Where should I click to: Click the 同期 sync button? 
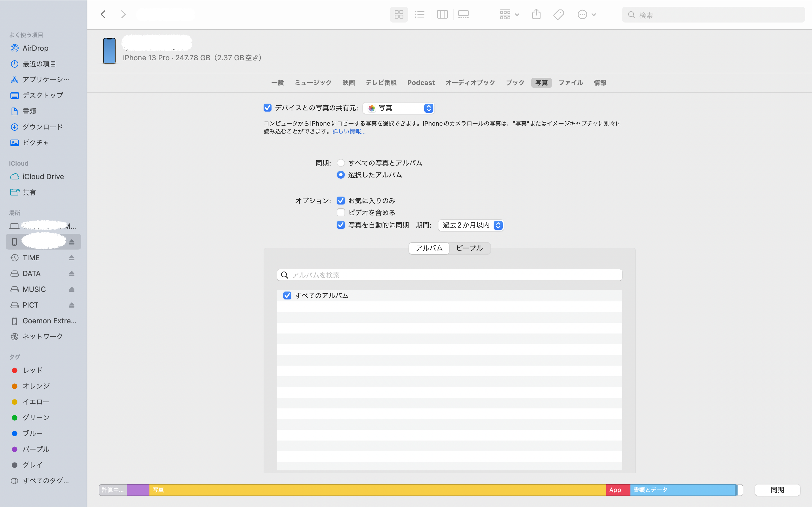click(x=777, y=490)
